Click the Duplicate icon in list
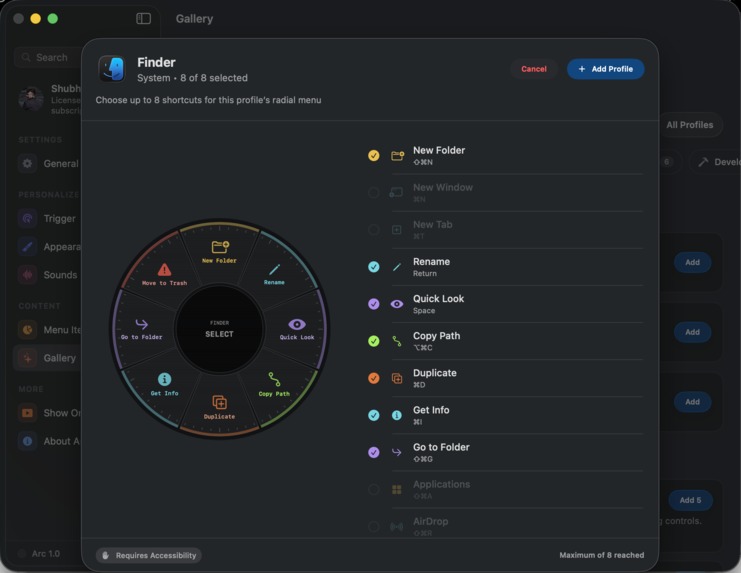Image resolution: width=741 pixels, height=573 pixels. click(396, 378)
